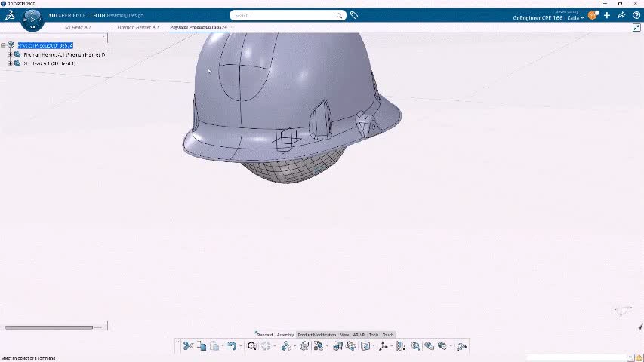The image size is (644, 362).
Task: Add a new tab with plus button
Action: [233, 27]
